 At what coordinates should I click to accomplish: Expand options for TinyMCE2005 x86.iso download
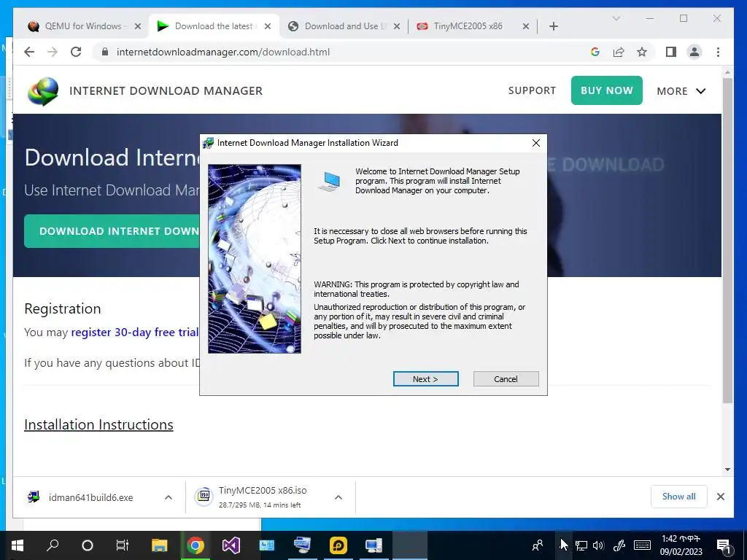point(338,497)
